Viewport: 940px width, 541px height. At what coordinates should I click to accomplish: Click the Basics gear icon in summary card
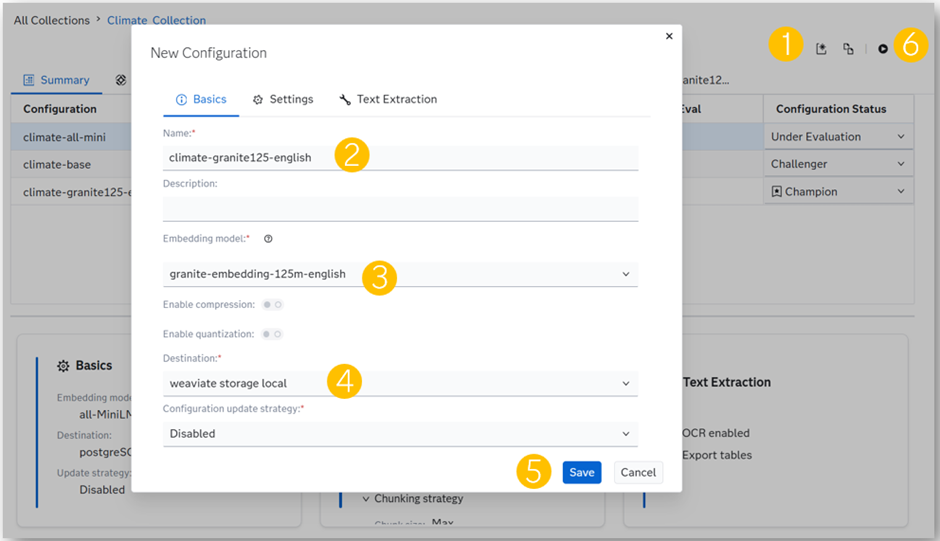click(x=63, y=366)
